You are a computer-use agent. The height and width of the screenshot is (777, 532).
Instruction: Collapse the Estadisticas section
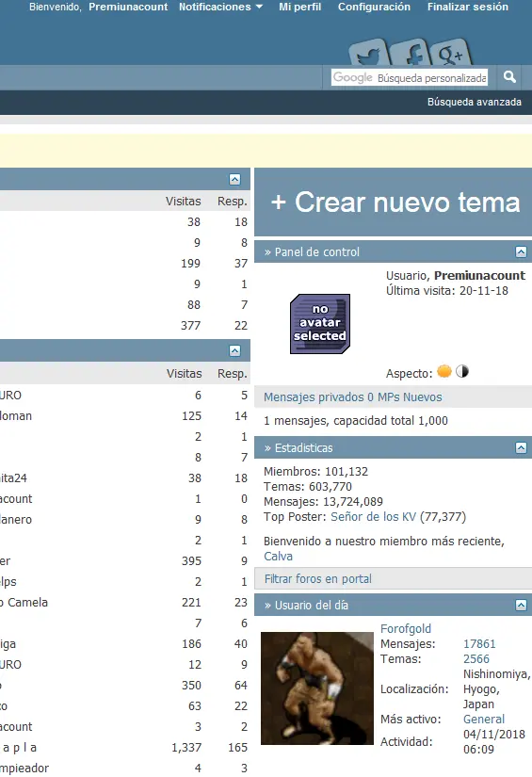click(x=521, y=448)
